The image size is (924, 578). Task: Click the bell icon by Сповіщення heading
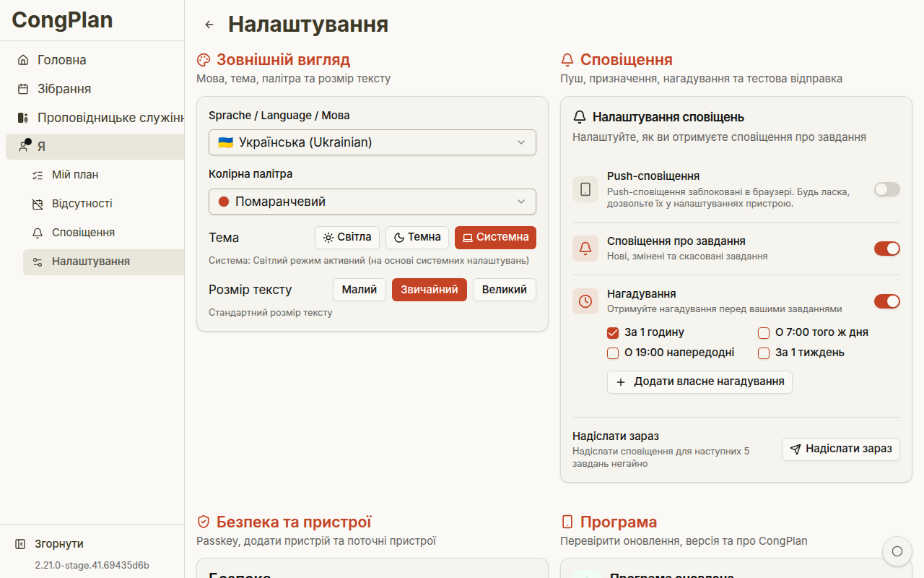567,60
